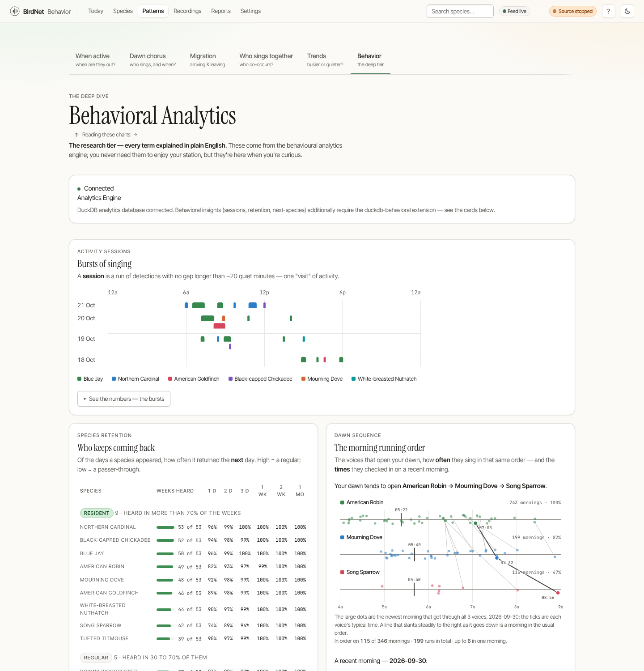
Task: Focus the Search species field
Action: pos(460,11)
